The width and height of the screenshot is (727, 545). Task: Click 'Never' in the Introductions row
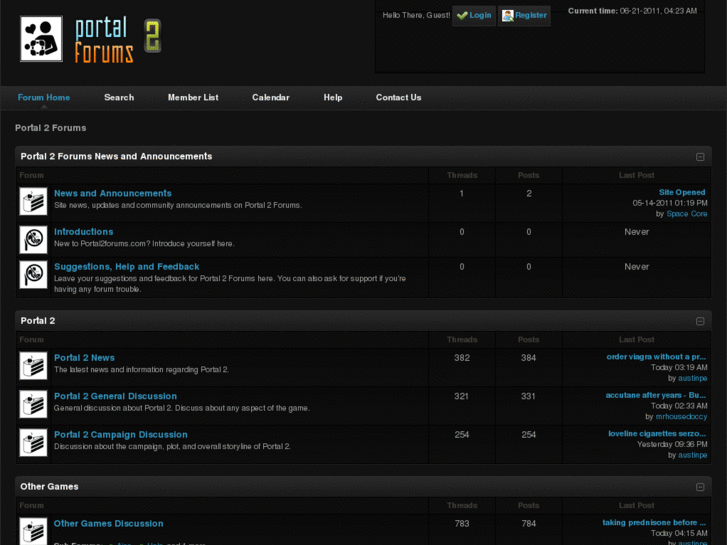coord(637,232)
